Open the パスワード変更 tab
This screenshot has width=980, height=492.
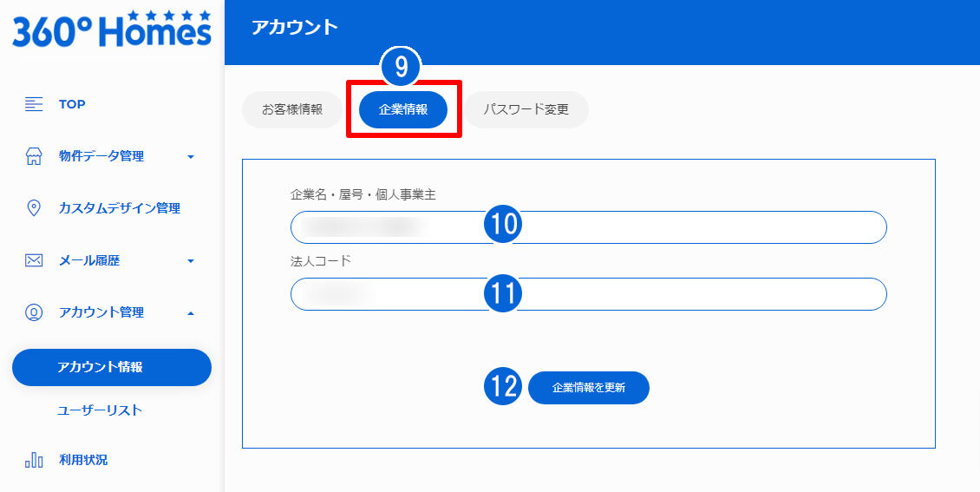(x=526, y=110)
